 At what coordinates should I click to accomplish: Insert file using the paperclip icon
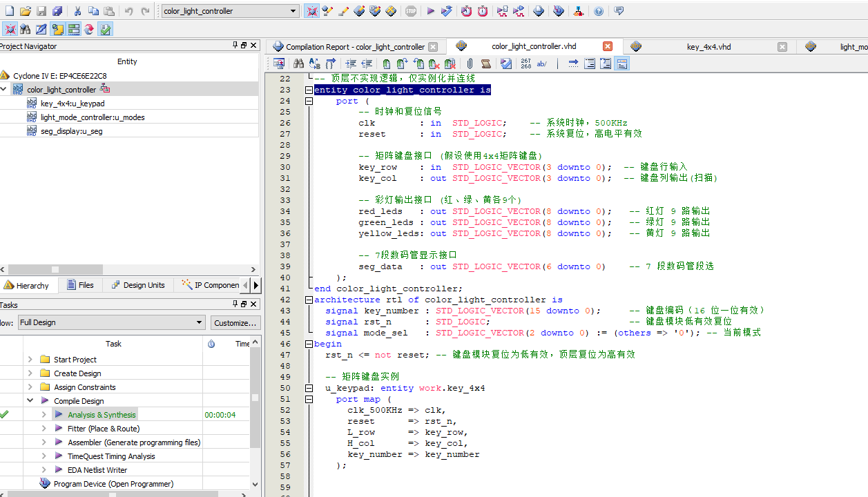(470, 64)
